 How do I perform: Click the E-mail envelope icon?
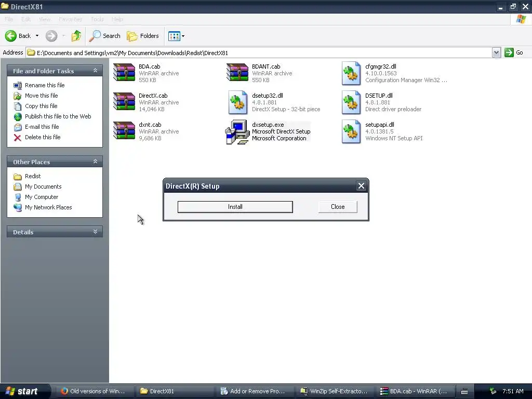18,127
